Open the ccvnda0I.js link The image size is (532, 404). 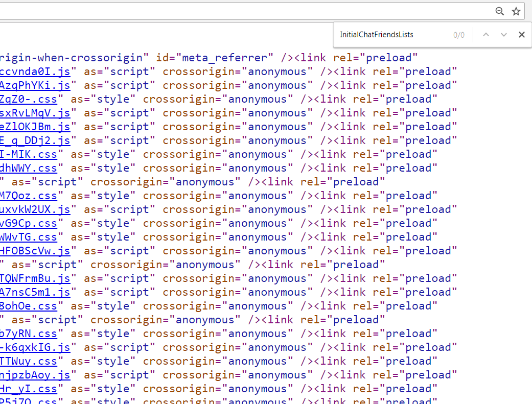pyautogui.click(x=35, y=72)
